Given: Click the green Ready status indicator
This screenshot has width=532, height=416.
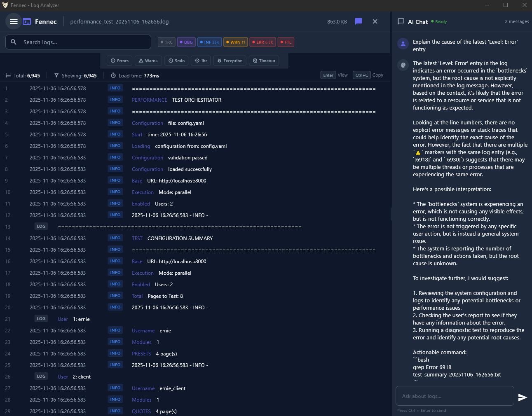Looking at the screenshot, I should [439, 21].
